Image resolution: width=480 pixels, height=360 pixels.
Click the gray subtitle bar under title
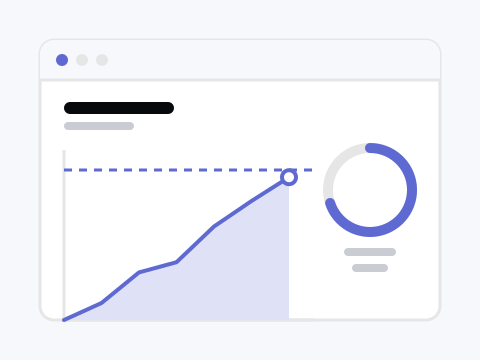point(99,126)
